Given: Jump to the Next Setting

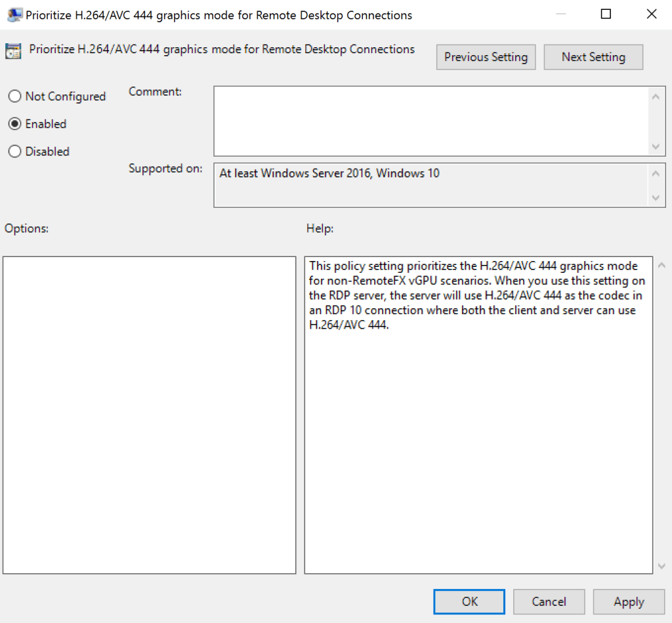Looking at the screenshot, I should pos(593,57).
